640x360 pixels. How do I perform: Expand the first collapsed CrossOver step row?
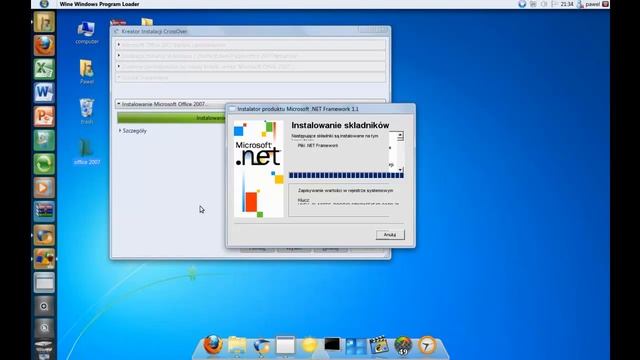251,45
